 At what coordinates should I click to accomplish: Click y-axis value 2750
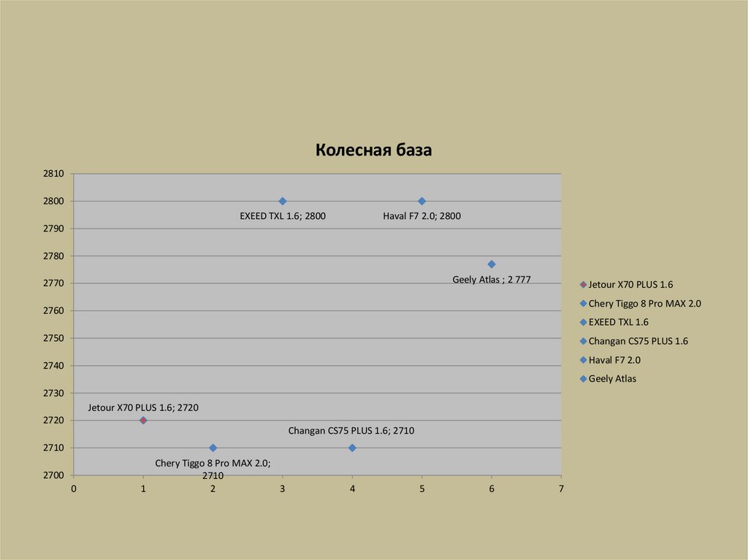53,338
